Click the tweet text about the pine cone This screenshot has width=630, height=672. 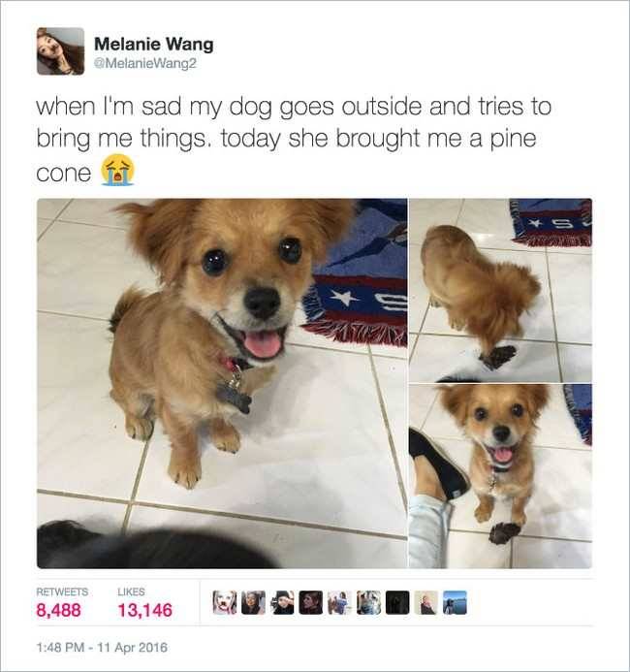pos(294,140)
